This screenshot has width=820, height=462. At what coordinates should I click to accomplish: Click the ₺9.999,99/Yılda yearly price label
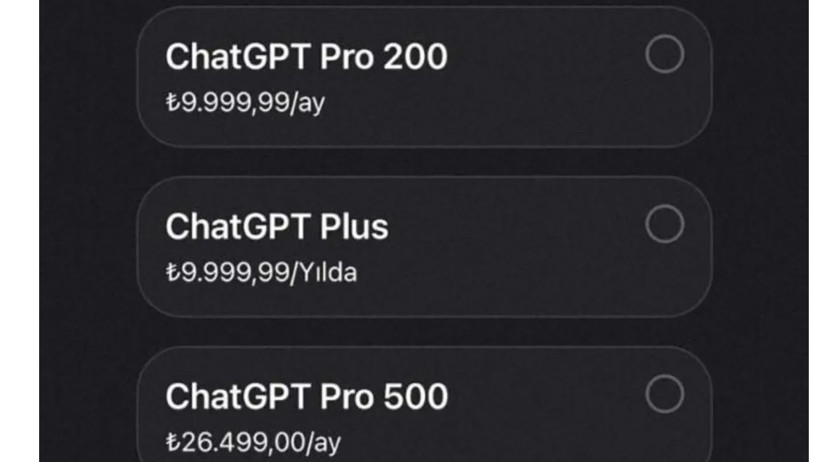click(x=261, y=273)
